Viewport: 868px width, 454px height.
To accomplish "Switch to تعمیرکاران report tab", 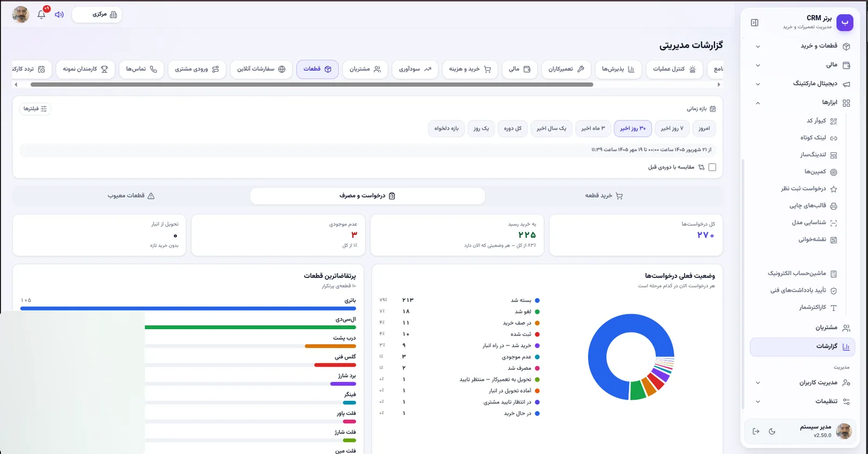I will click(566, 69).
